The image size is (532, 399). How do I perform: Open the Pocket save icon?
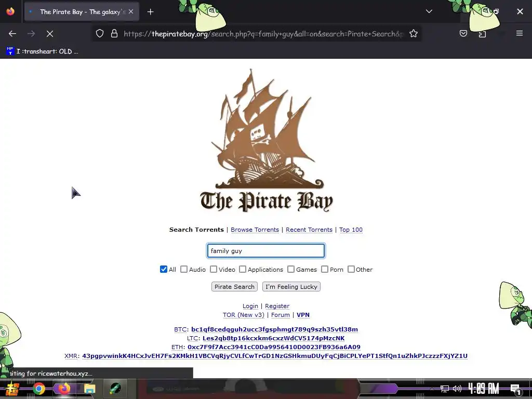pyautogui.click(x=463, y=33)
